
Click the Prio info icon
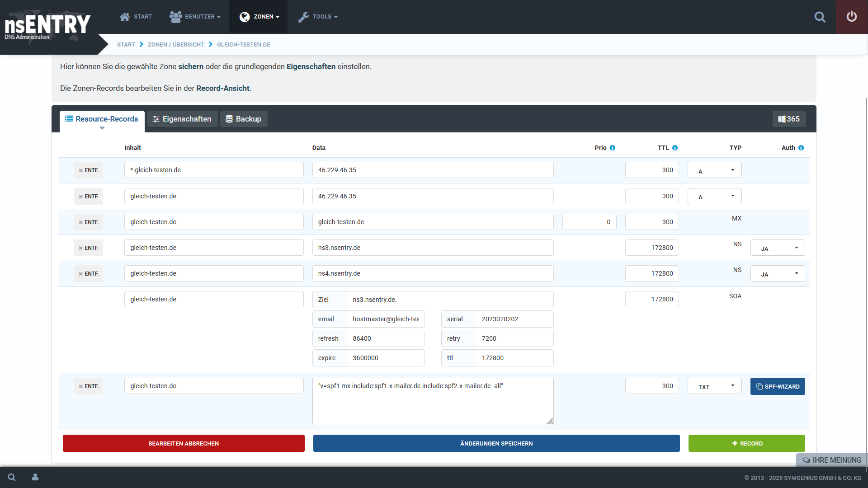click(612, 148)
